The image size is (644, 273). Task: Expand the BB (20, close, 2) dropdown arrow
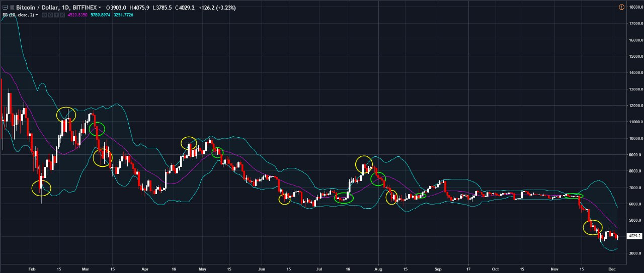point(37,15)
